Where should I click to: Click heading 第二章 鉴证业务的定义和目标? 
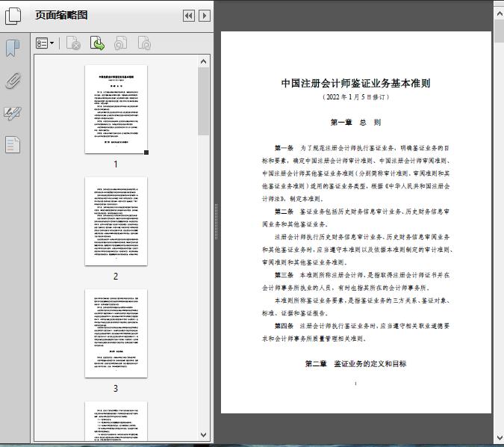pos(355,363)
